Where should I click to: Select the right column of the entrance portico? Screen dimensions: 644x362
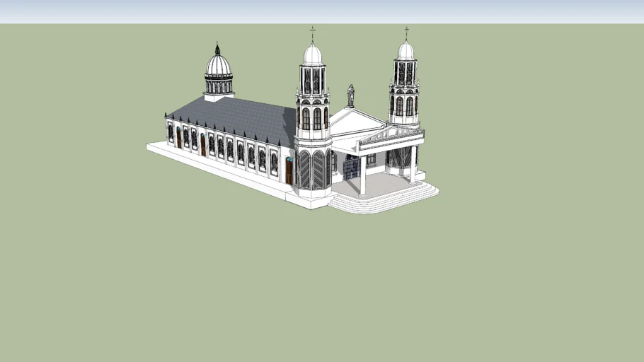tap(413, 165)
